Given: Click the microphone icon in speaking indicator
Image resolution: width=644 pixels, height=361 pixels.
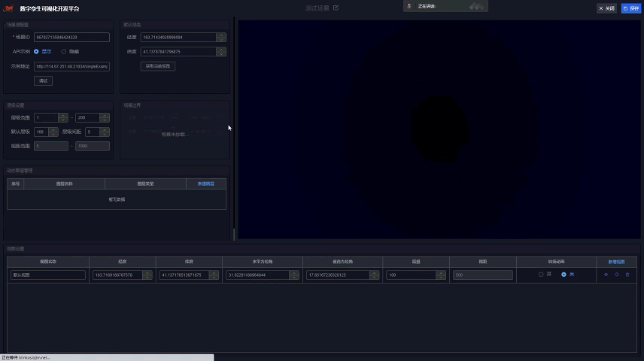Looking at the screenshot, I should (x=409, y=6).
